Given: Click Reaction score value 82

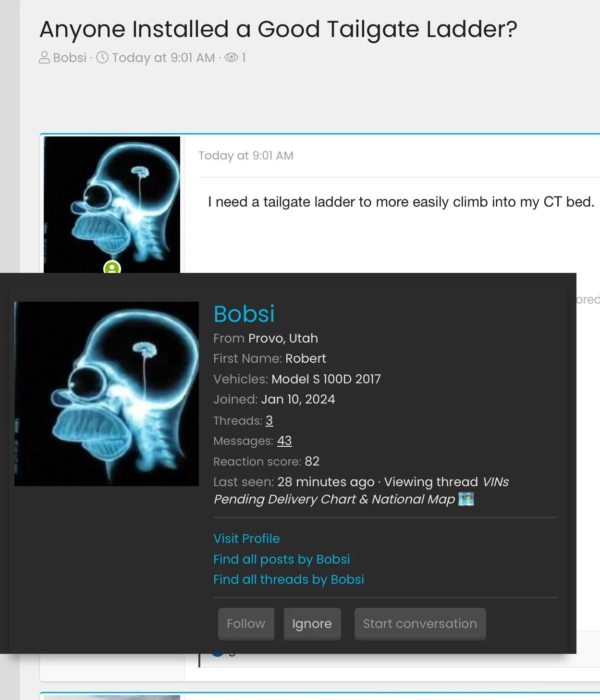Looking at the screenshot, I should point(312,461).
